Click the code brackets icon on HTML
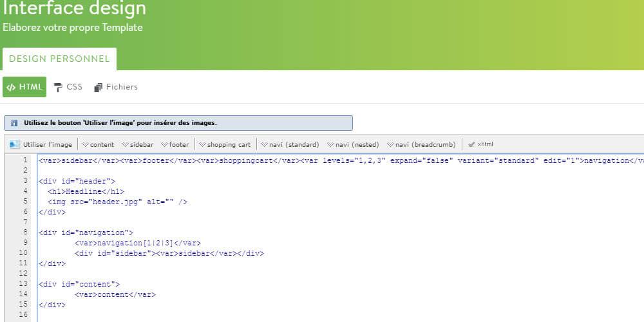644x322 pixels. click(11, 88)
